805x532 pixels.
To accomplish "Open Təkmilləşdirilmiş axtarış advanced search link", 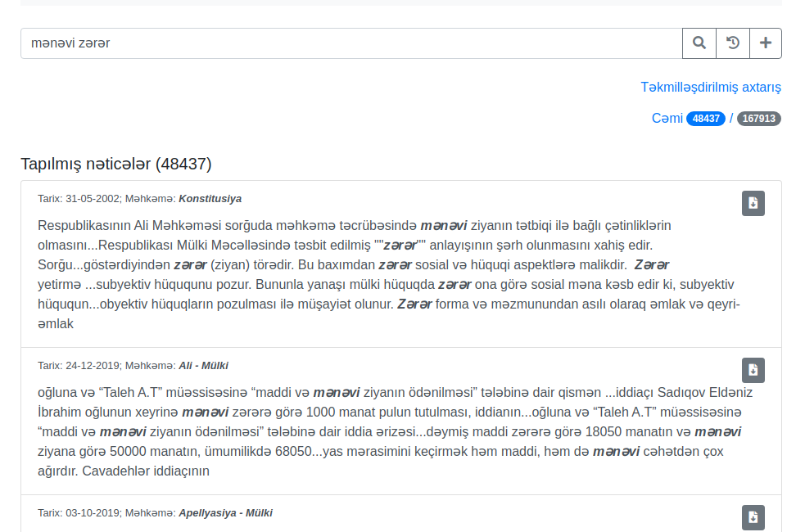I will [x=711, y=88].
